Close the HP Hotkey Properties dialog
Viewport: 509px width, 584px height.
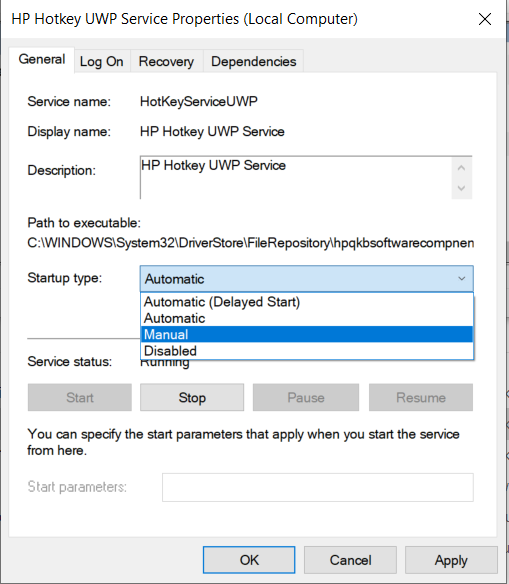[484, 19]
